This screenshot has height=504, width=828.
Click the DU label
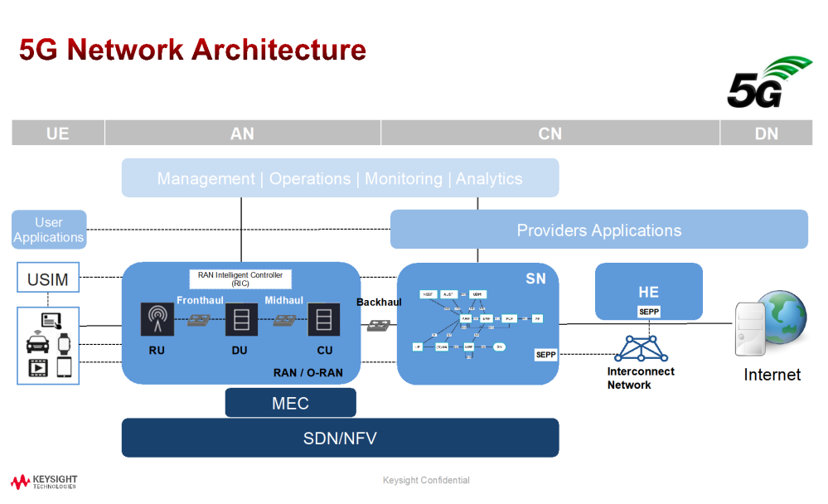(240, 351)
